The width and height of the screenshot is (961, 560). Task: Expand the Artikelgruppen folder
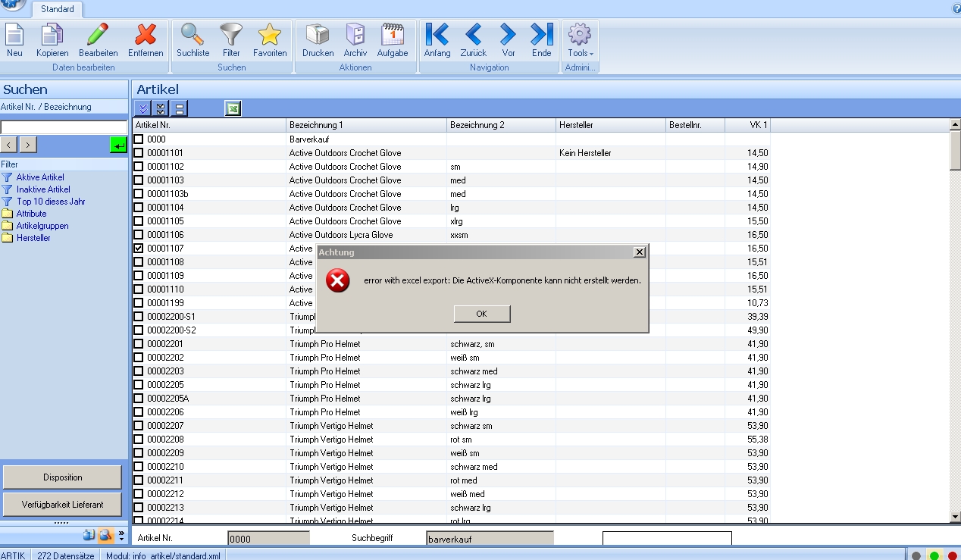[42, 226]
